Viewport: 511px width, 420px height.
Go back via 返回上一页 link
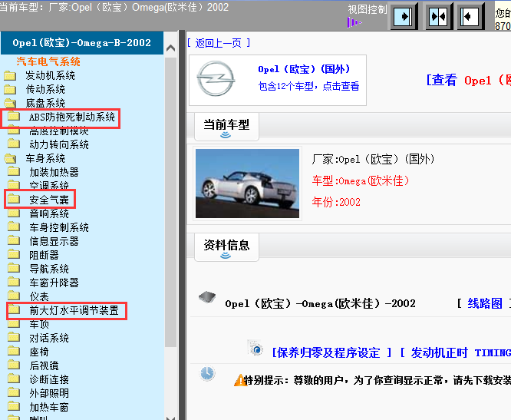219,43
